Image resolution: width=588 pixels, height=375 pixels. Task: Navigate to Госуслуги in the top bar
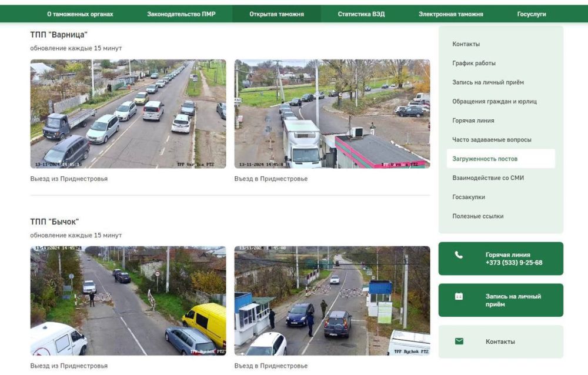click(532, 14)
